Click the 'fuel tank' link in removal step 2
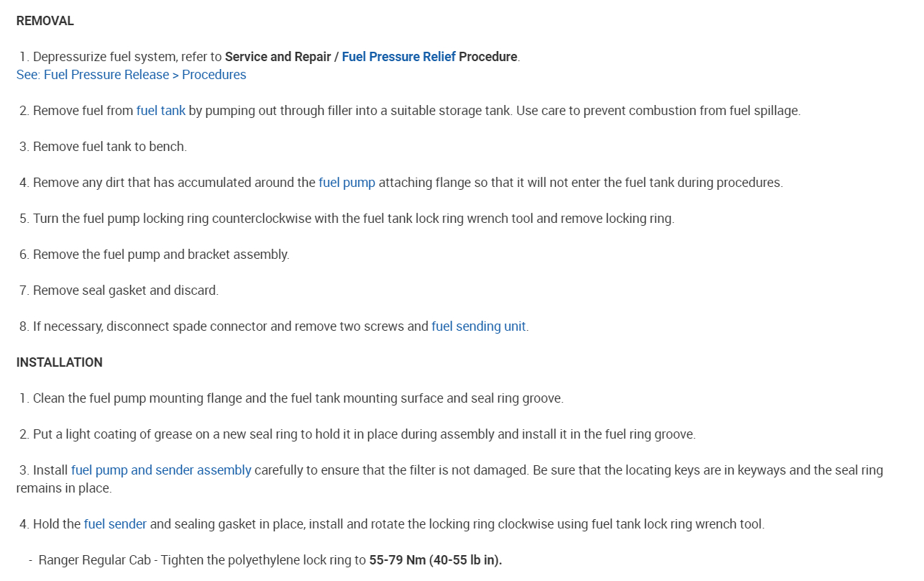Screen dimensions: 924x581 point(160,111)
